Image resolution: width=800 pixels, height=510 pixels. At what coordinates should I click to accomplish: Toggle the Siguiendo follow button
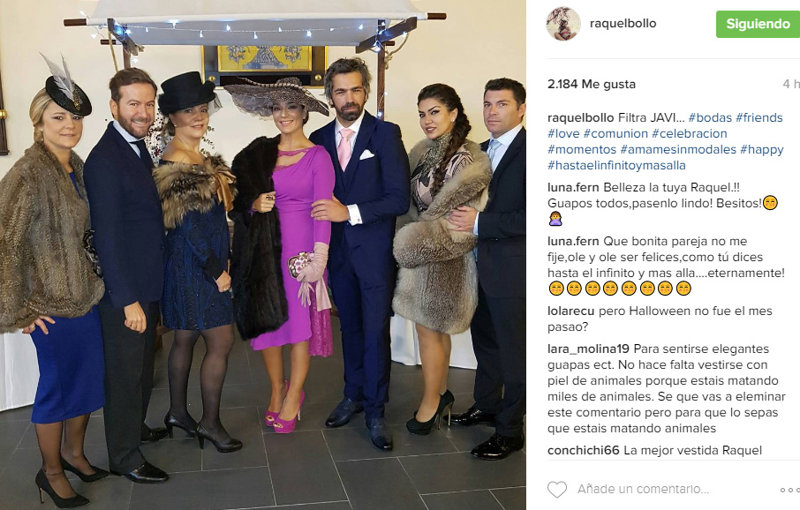click(x=758, y=24)
